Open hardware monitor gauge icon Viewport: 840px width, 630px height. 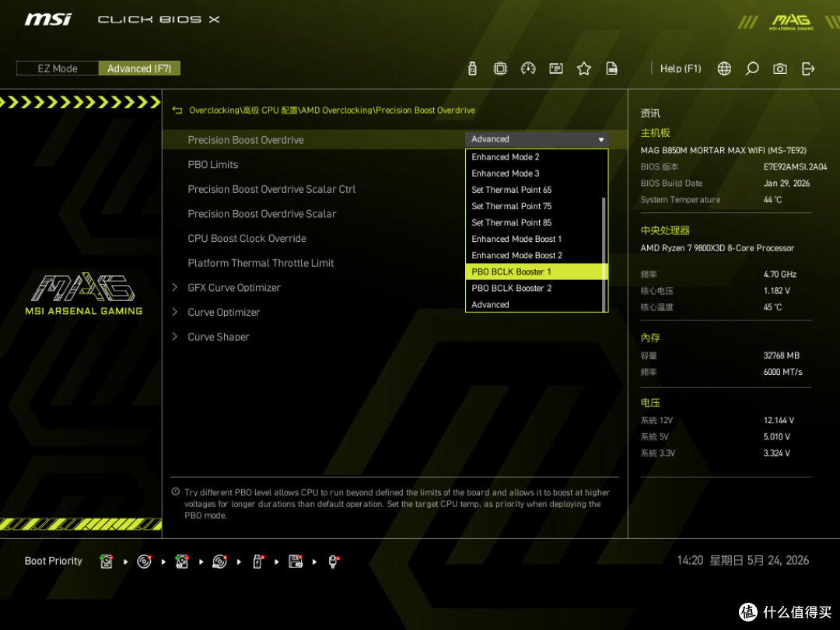[527, 68]
